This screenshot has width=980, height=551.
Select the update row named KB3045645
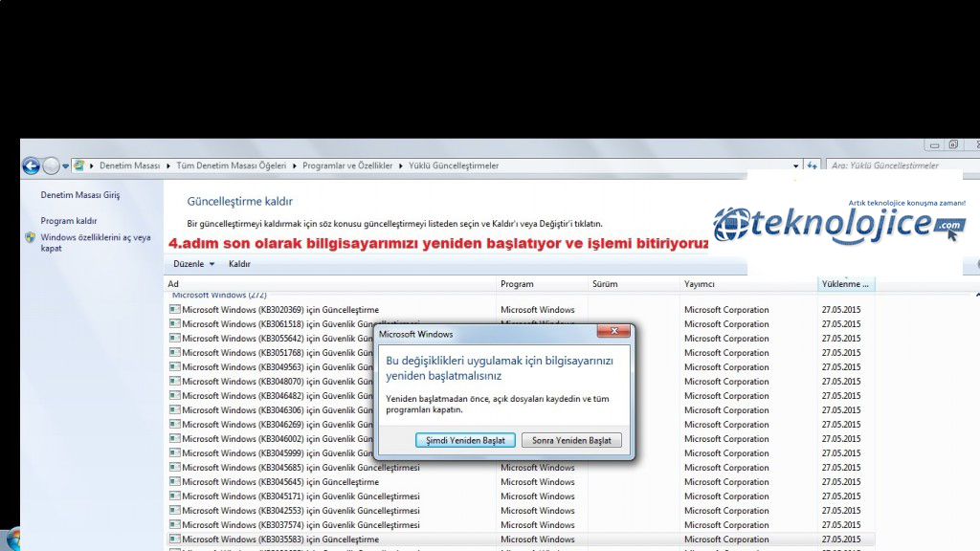[x=522, y=482]
